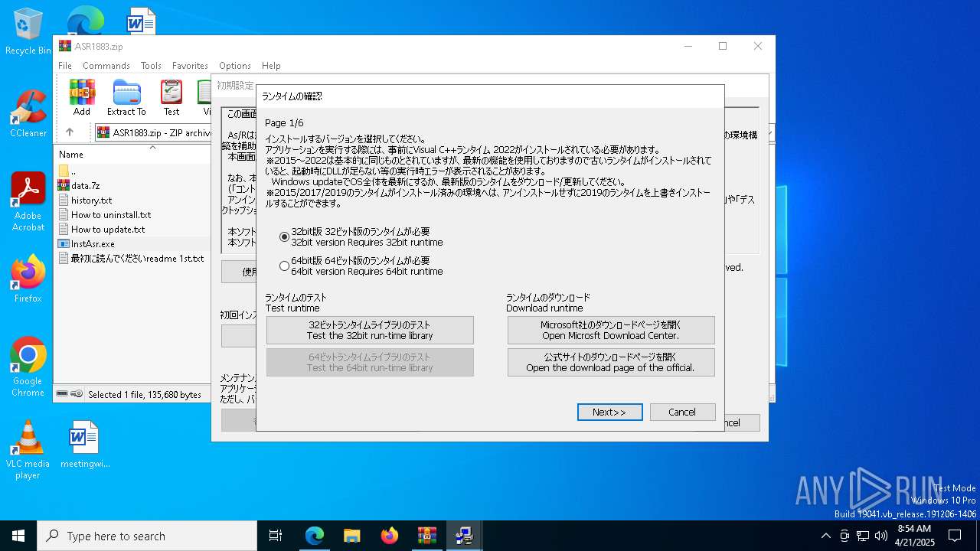Click the Test icon in WinRAR toolbar

pyautogui.click(x=171, y=97)
